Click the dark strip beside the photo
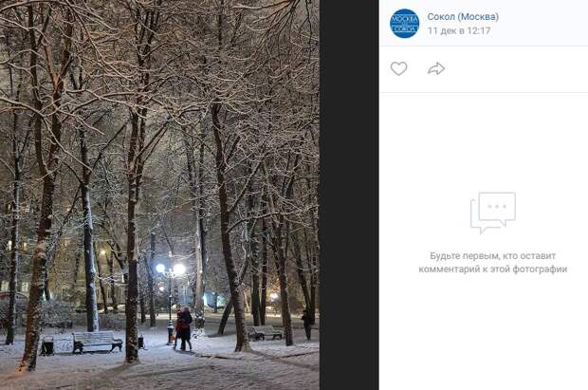Screen dimensions: 588x390 coord(349,195)
